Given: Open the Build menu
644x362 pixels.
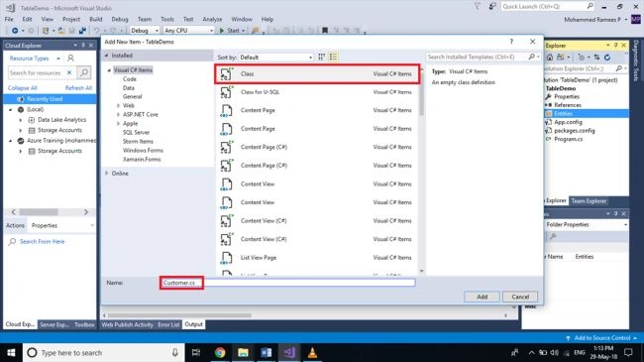Looking at the screenshot, I should 96,19.
